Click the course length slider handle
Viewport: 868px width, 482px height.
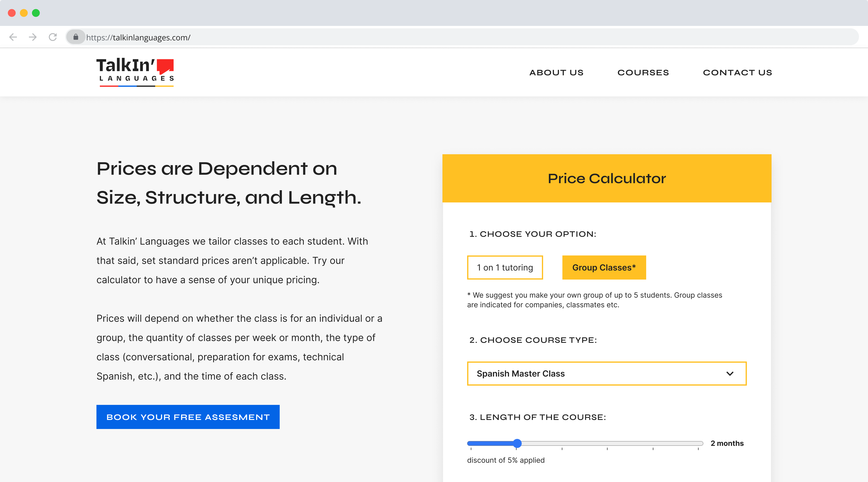coord(517,443)
